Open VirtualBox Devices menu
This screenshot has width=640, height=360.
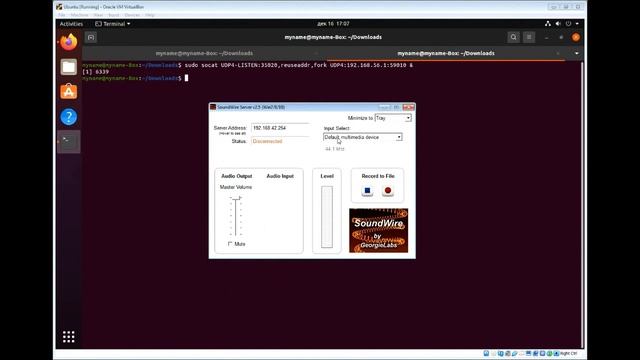tap(132, 15)
